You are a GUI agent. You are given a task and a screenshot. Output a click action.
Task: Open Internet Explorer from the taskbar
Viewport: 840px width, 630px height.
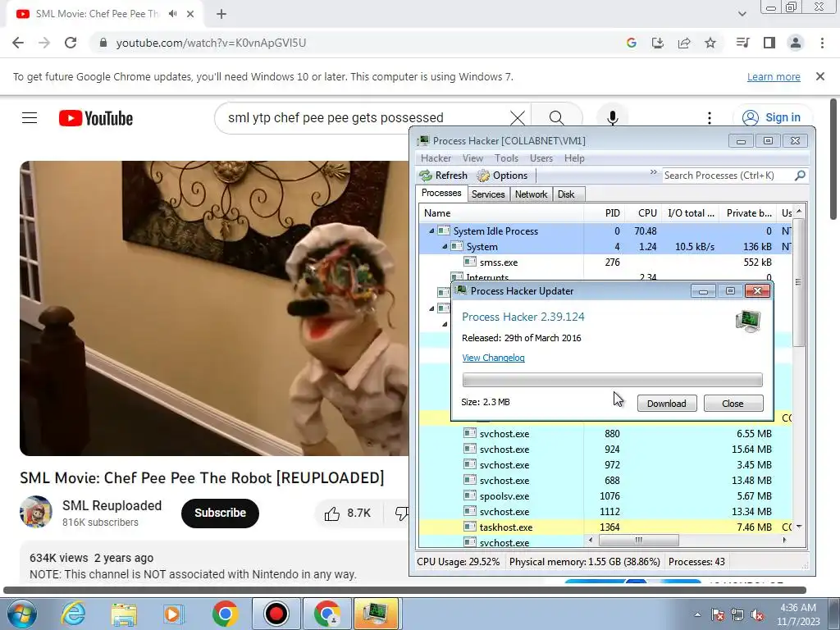coord(73,614)
